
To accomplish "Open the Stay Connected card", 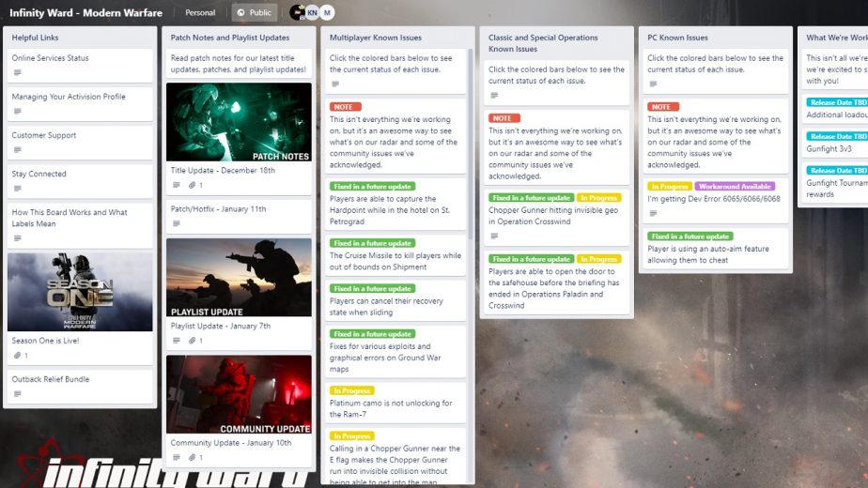I will click(80, 181).
